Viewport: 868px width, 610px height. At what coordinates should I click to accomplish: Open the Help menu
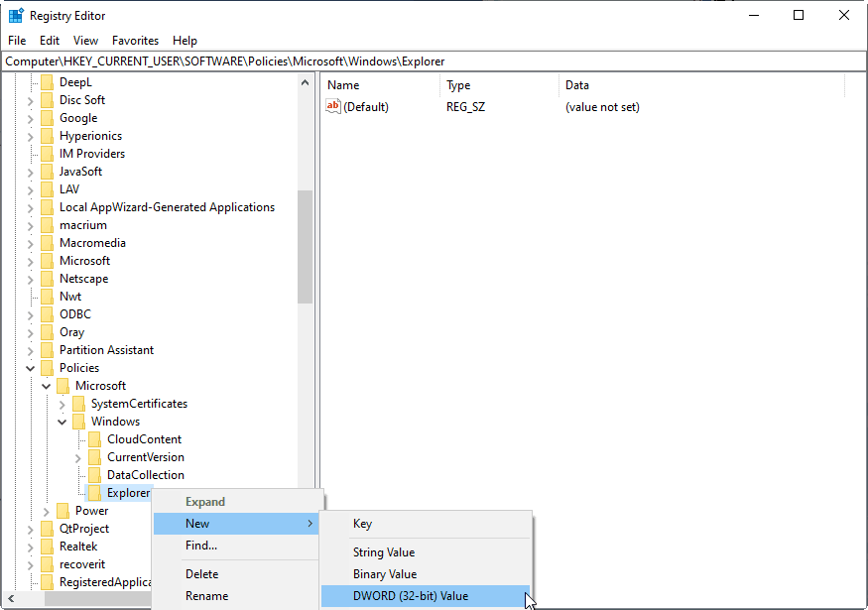[x=185, y=41]
